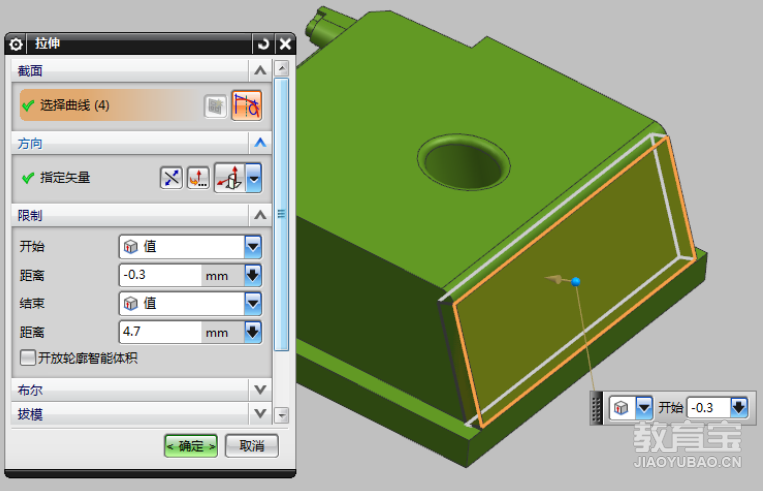Expand the 布尔 section

[260, 390]
